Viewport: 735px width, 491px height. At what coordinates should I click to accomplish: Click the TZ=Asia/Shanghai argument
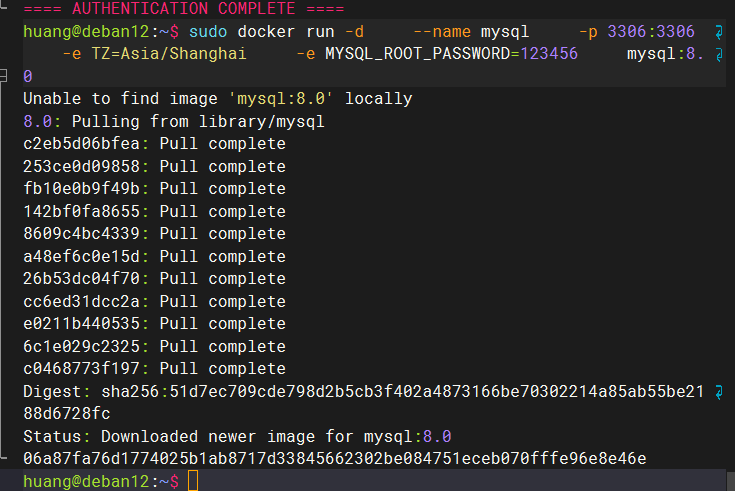pyautogui.click(x=169, y=54)
